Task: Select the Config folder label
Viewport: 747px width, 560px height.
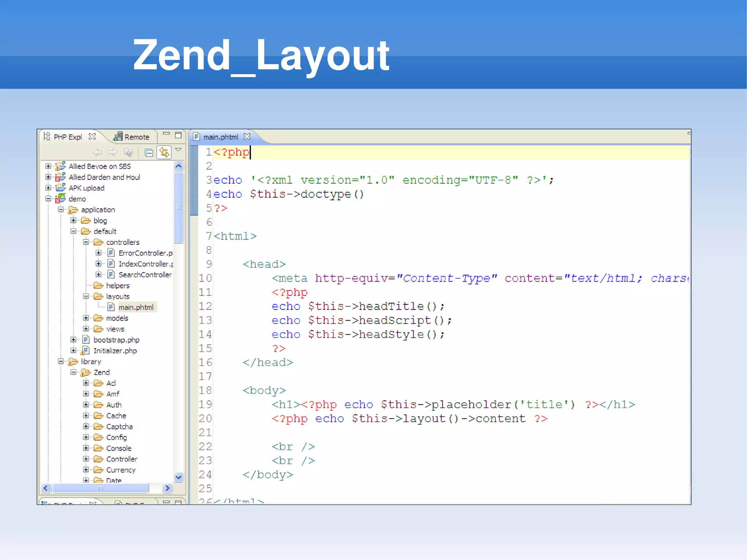Action: (116, 437)
